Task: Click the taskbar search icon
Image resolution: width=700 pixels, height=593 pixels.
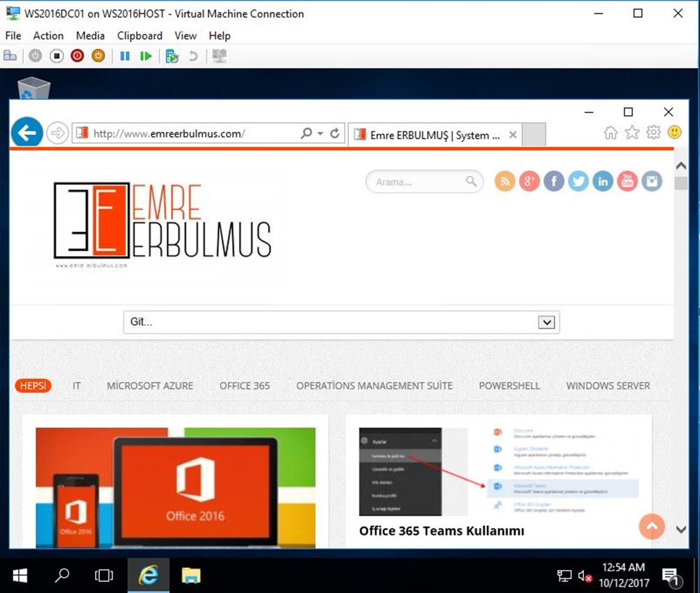Action: [x=62, y=576]
